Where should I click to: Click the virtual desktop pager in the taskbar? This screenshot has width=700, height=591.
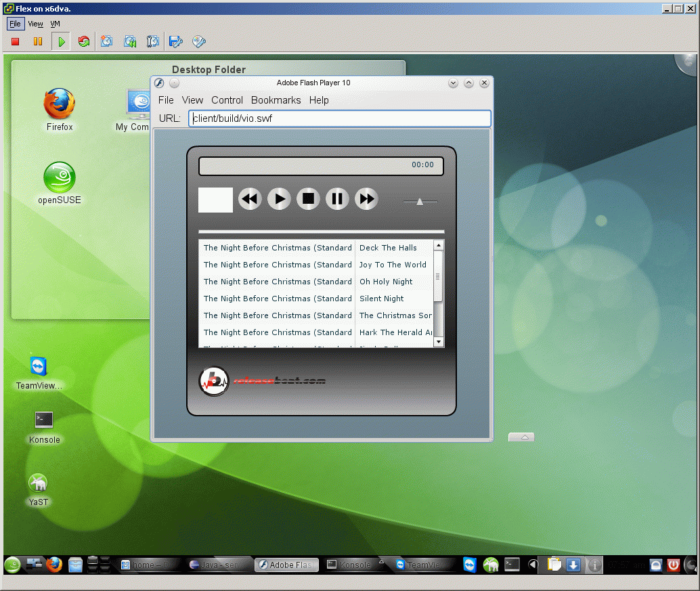click(x=99, y=565)
